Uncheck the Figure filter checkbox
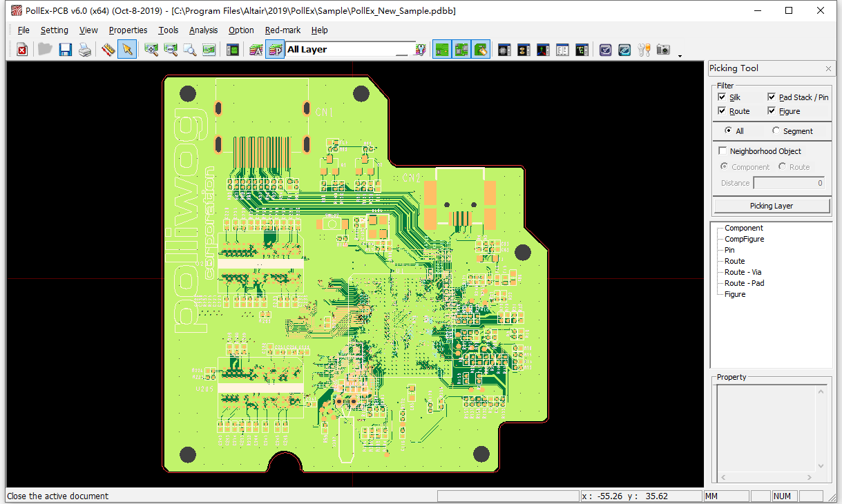 (x=772, y=111)
